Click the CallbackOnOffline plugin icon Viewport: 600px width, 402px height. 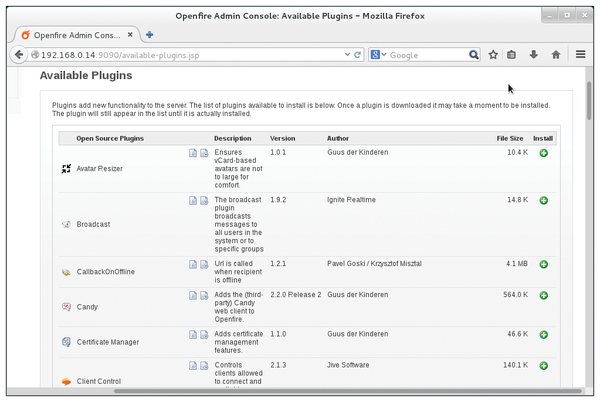66,272
